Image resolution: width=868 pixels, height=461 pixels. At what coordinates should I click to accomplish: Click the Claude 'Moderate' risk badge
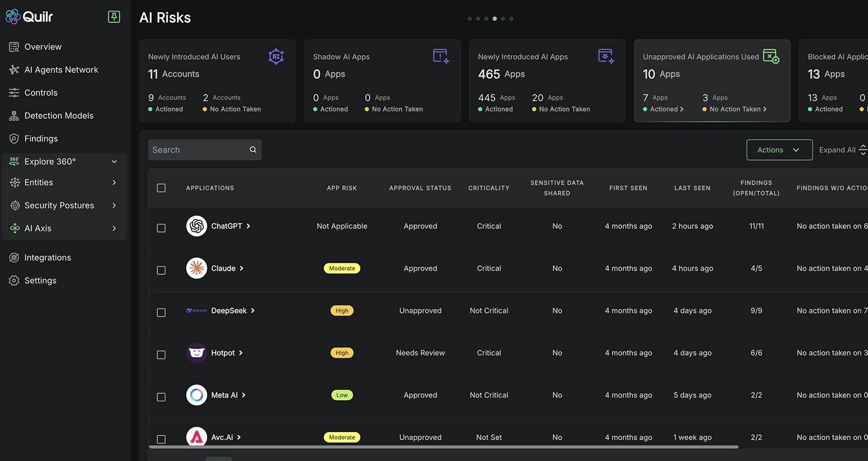coord(342,268)
